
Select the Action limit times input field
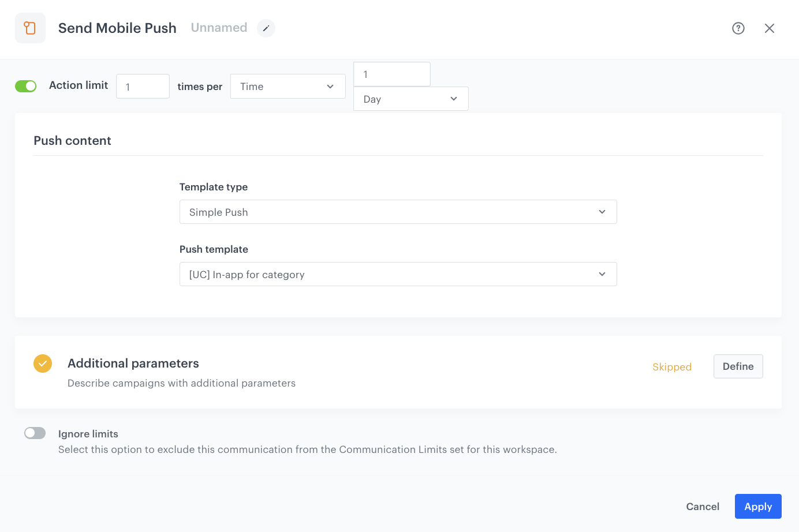143,86
